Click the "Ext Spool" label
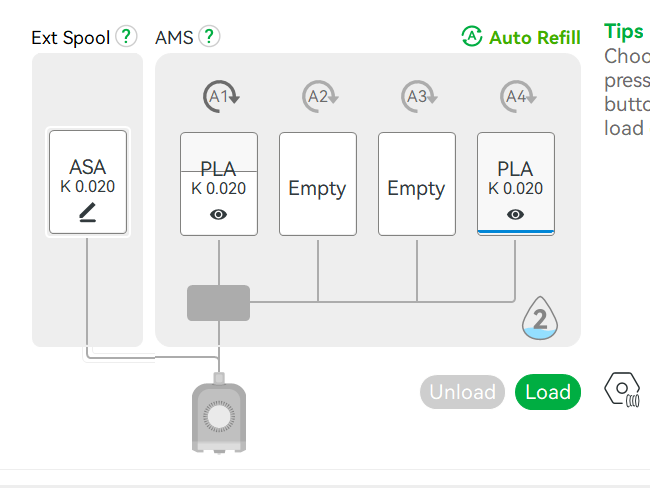The image size is (650, 488). click(x=70, y=38)
